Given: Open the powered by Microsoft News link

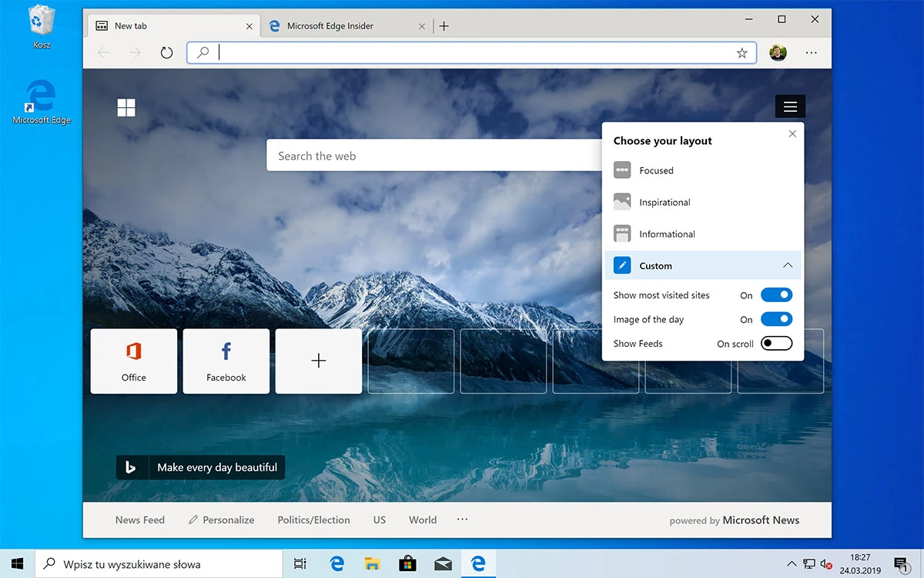Looking at the screenshot, I should pos(735,520).
